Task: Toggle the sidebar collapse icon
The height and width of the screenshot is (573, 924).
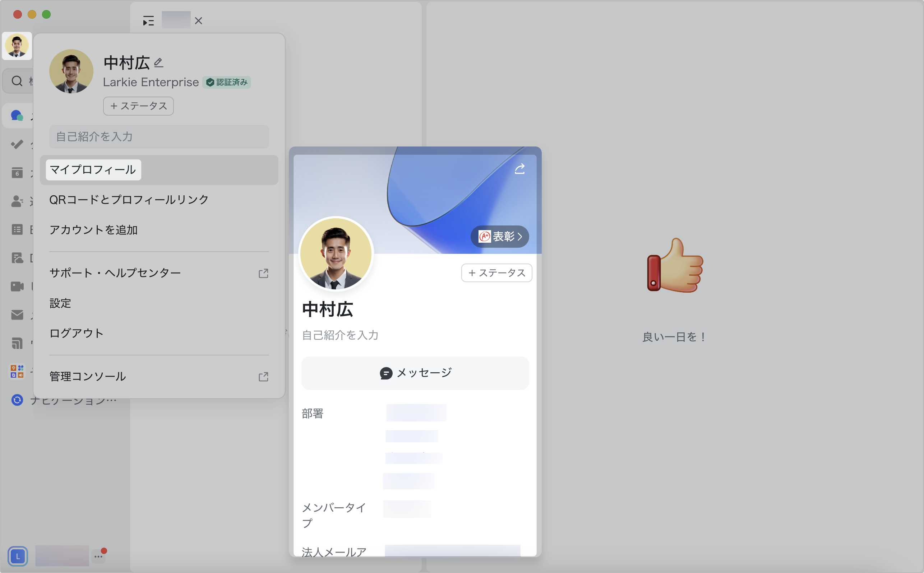Action: pyautogui.click(x=148, y=20)
